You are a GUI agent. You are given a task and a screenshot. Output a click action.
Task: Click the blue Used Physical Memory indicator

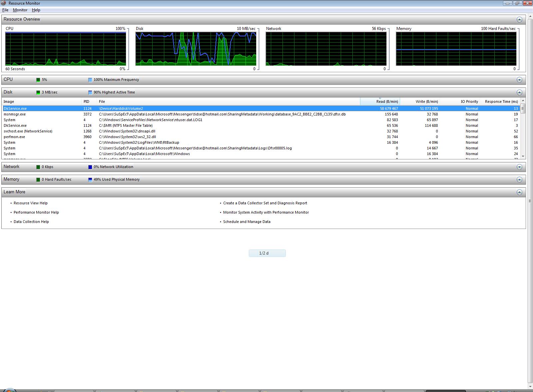[90, 180]
